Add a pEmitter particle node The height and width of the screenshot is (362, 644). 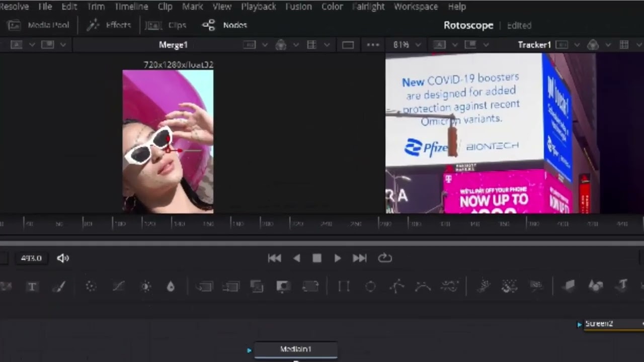[484, 286]
